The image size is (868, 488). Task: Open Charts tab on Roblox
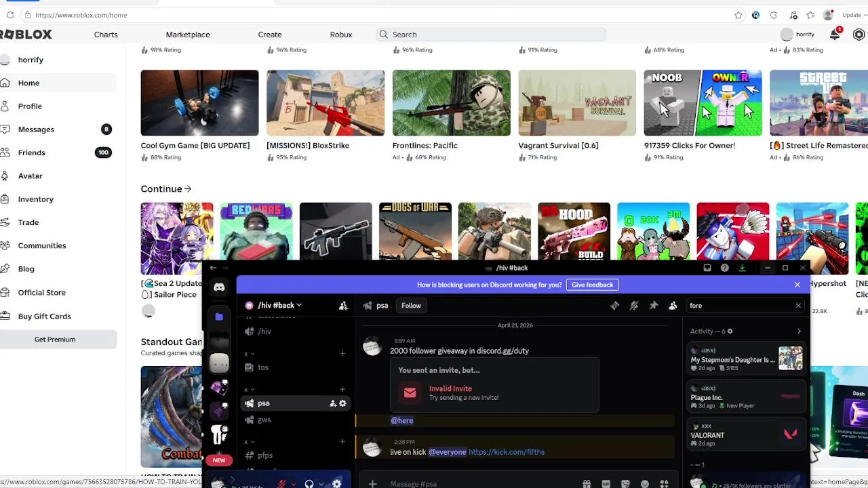[x=106, y=35]
